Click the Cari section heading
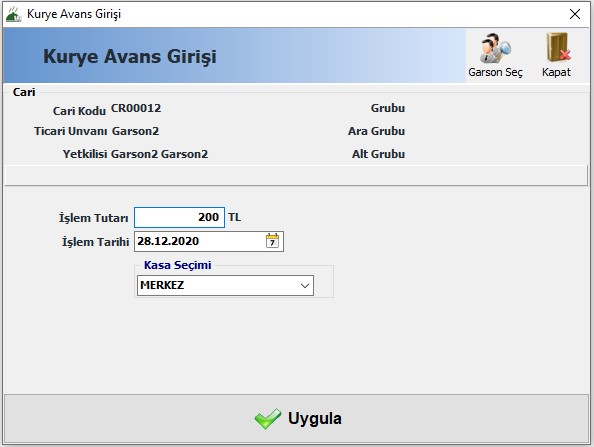594x447 pixels. (x=24, y=92)
